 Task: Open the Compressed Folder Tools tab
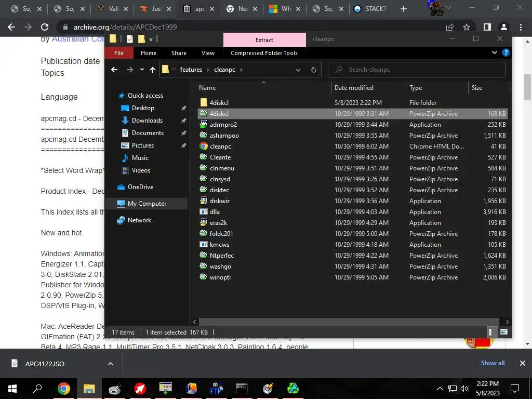[264, 53]
